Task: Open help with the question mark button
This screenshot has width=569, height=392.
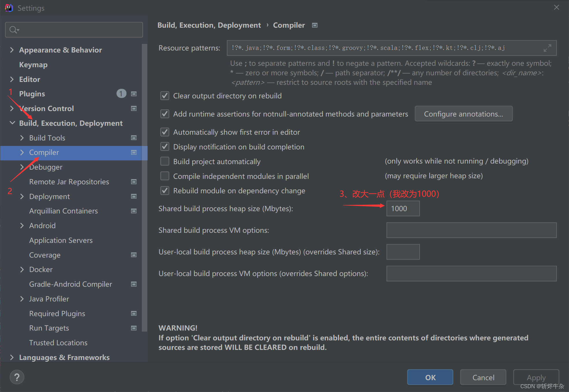Action: pos(17,377)
